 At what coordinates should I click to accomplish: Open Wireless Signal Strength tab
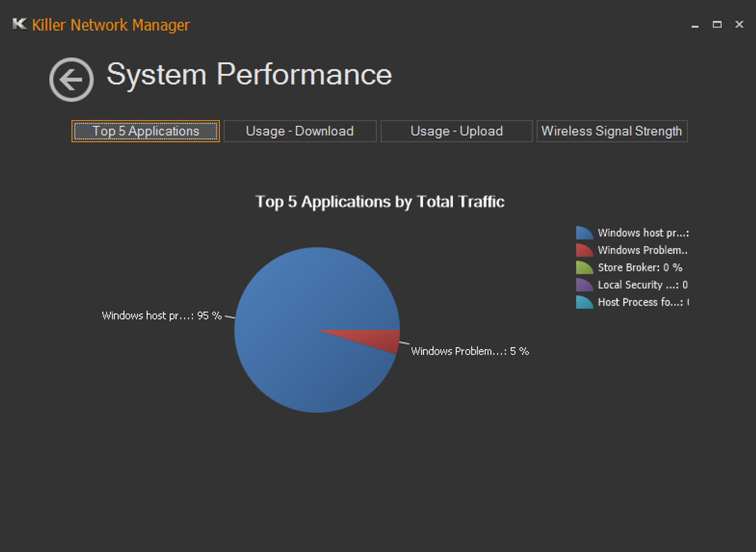pyautogui.click(x=612, y=131)
